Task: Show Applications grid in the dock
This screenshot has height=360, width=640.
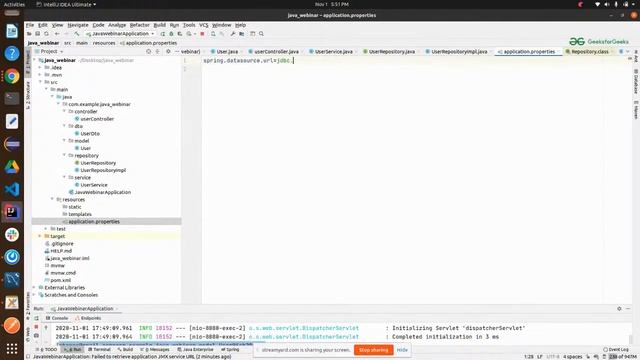Action: (12, 348)
